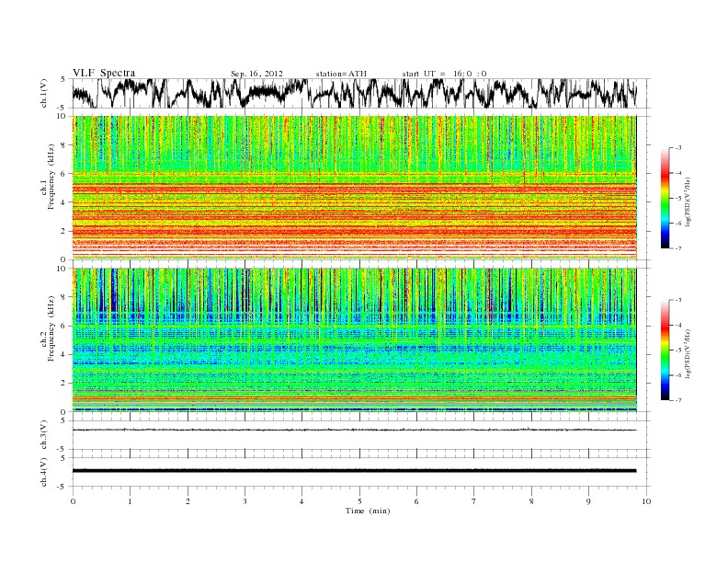This screenshot has width=728, height=563.
Task: Click the "10" kHz tick on ch.1 frequency axis
Action: point(63,116)
